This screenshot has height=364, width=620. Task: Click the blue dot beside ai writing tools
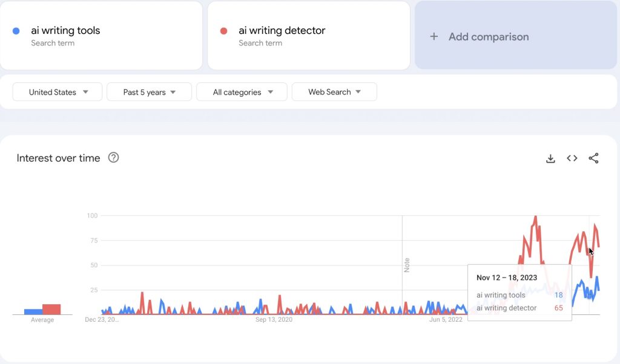point(16,31)
